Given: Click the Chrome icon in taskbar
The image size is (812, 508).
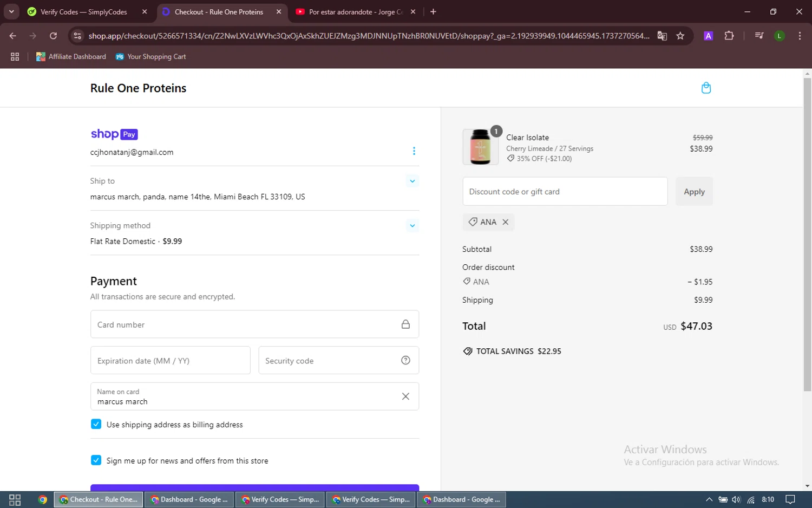Looking at the screenshot, I should [x=43, y=499].
